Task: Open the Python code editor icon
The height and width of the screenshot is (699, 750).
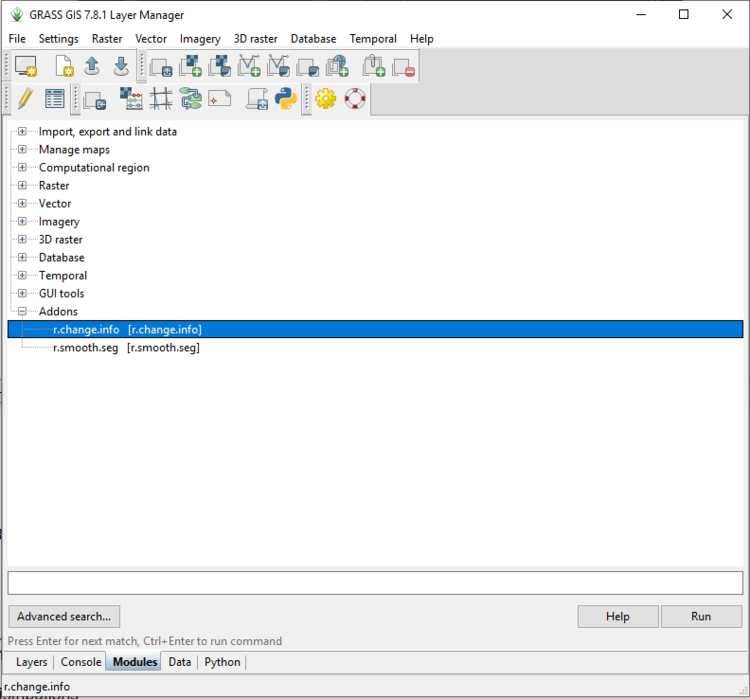Action: 286,98
